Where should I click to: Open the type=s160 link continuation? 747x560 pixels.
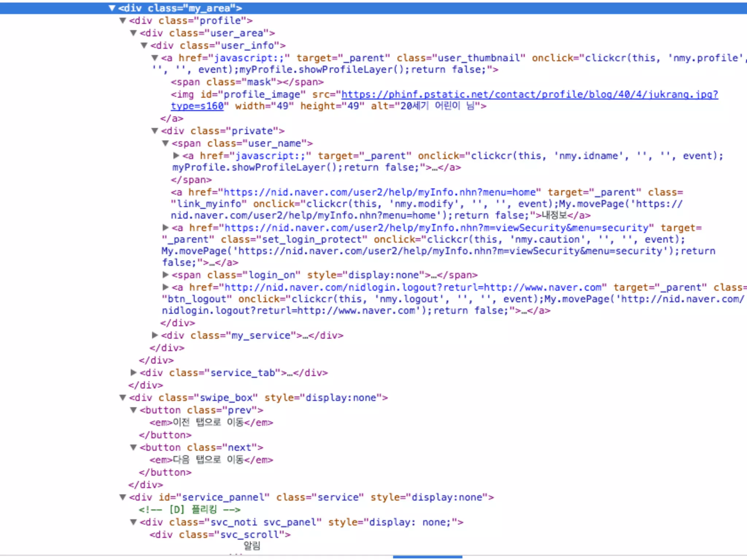(x=197, y=106)
